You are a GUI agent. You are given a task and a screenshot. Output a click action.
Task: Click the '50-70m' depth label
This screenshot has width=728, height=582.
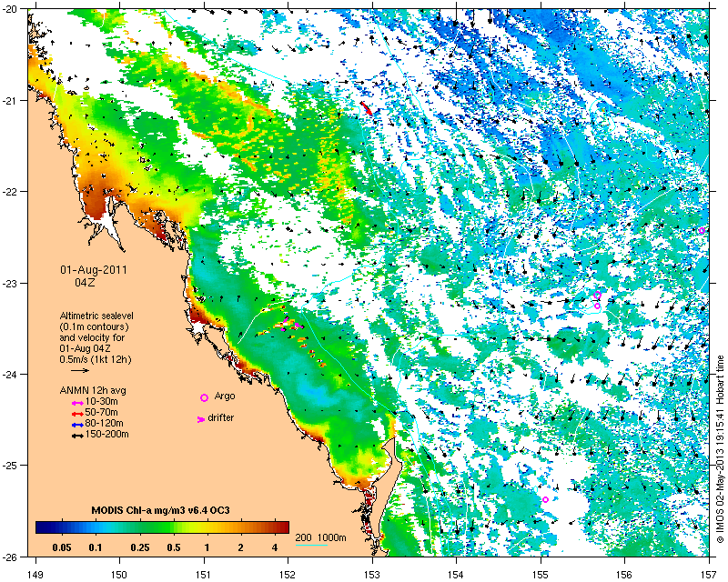[101, 412]
